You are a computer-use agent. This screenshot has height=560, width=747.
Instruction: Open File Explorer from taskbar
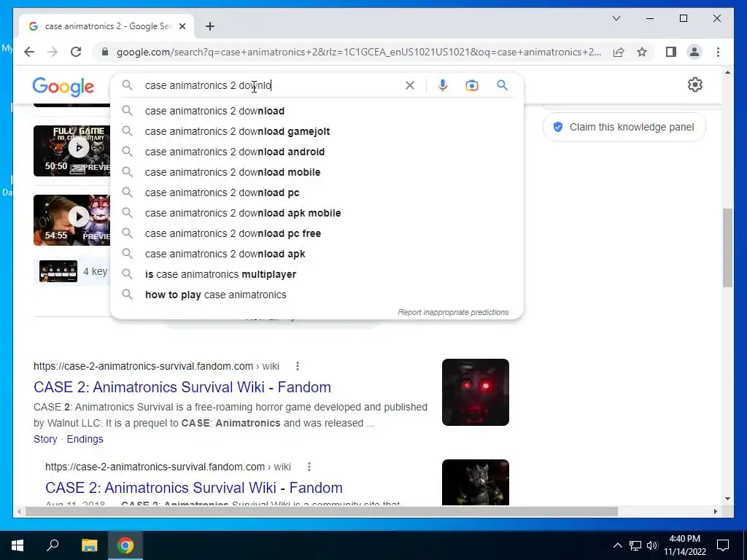click(89, 545)
